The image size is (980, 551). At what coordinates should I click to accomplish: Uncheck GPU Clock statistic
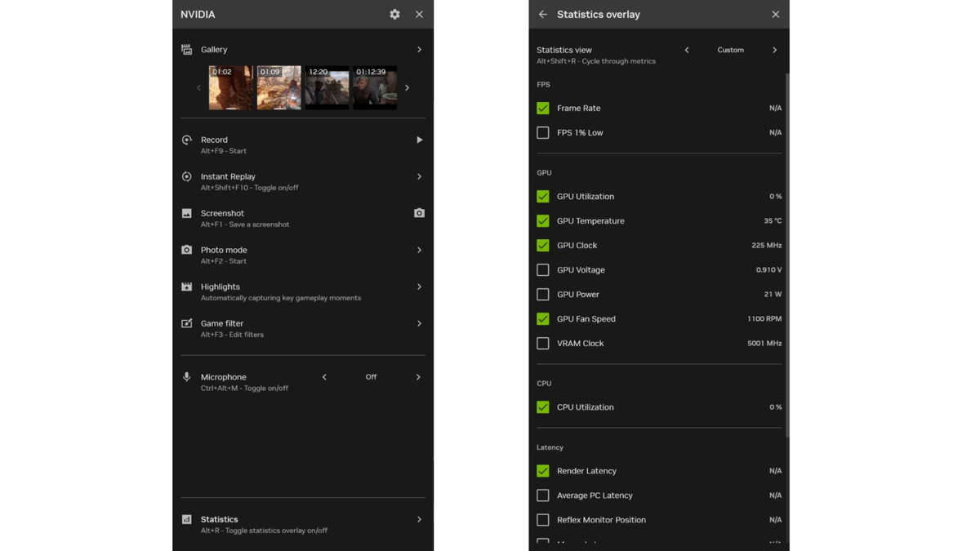coord(543,245)
